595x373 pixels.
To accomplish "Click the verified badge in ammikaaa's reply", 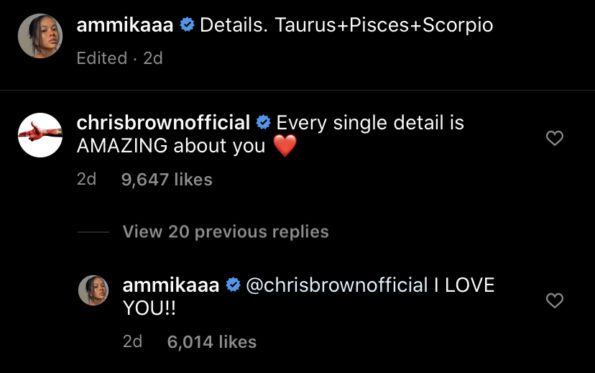I will (233, 285).
